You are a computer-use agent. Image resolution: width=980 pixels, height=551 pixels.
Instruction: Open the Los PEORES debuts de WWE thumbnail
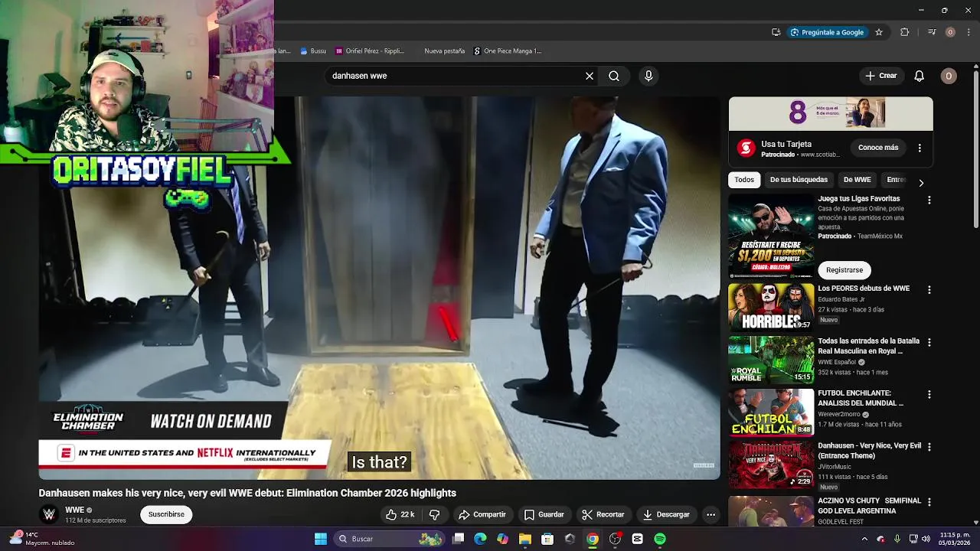(771, 308)
